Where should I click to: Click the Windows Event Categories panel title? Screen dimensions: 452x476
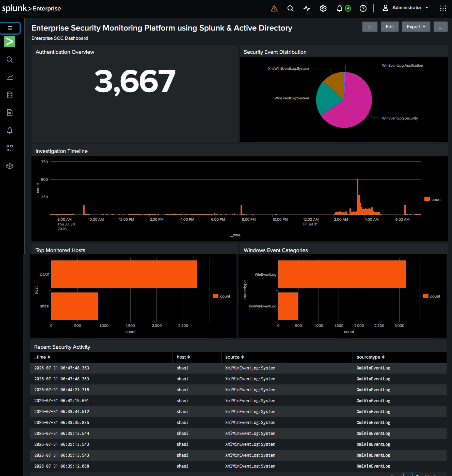276,250
